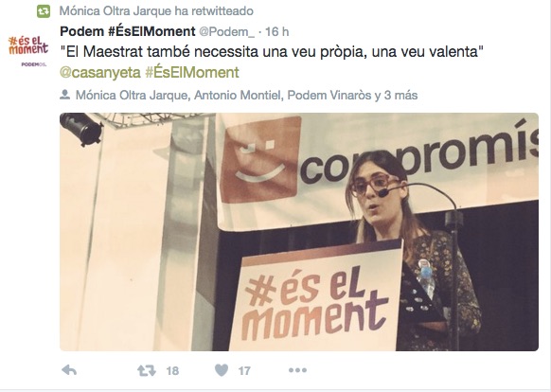This screenshot has height=392, width=551.
Task: Open the #ÉsElMoment hashtag in tweet text
Action: pyautogui.click(x=192, y=73)
